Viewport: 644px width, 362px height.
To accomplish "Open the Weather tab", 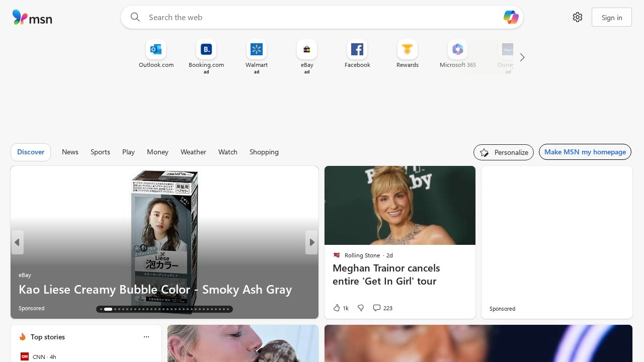I will pos(193,152).
